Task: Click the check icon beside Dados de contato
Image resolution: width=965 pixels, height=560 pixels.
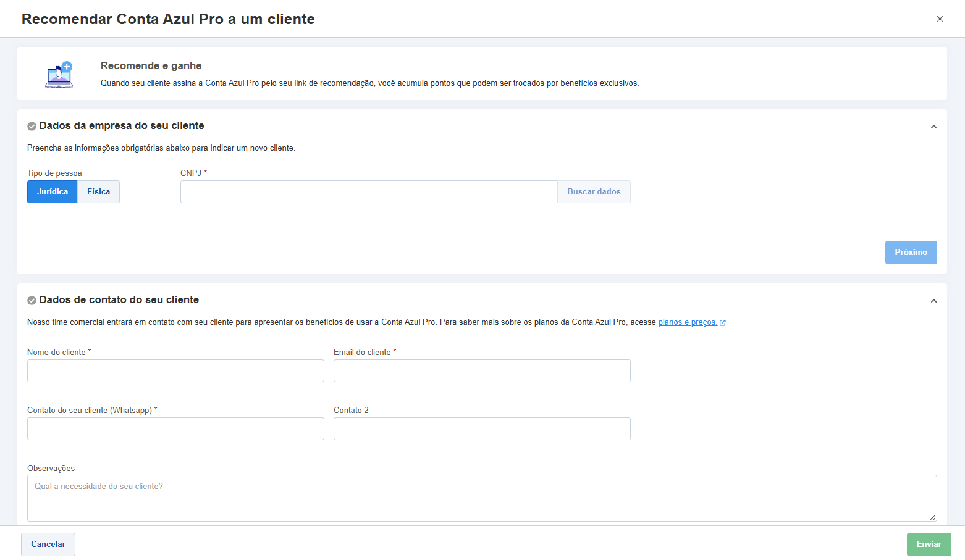Action: (x=32, y=300)
